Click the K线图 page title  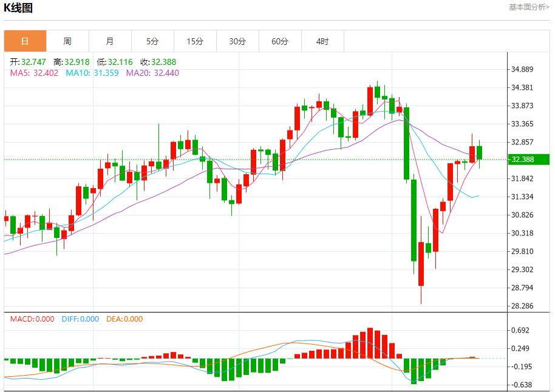tap(19, 7)
